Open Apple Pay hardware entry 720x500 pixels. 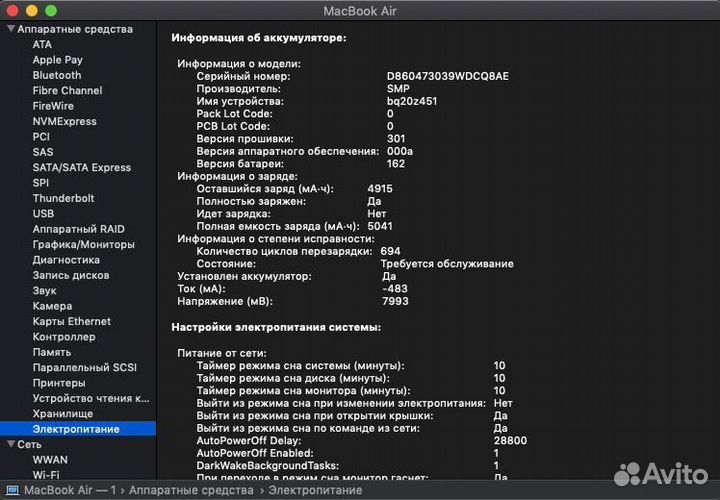coord(57,60)
